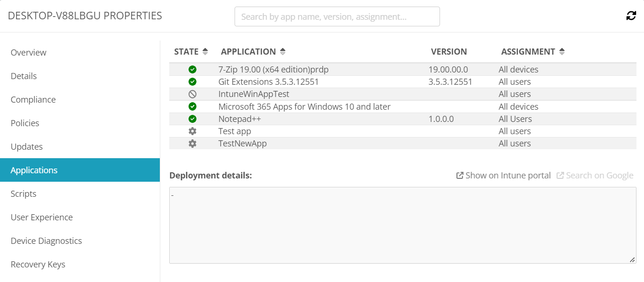644x282 pixels.
Task: Click the refresh icon at top right
Action: pos(631,16)
